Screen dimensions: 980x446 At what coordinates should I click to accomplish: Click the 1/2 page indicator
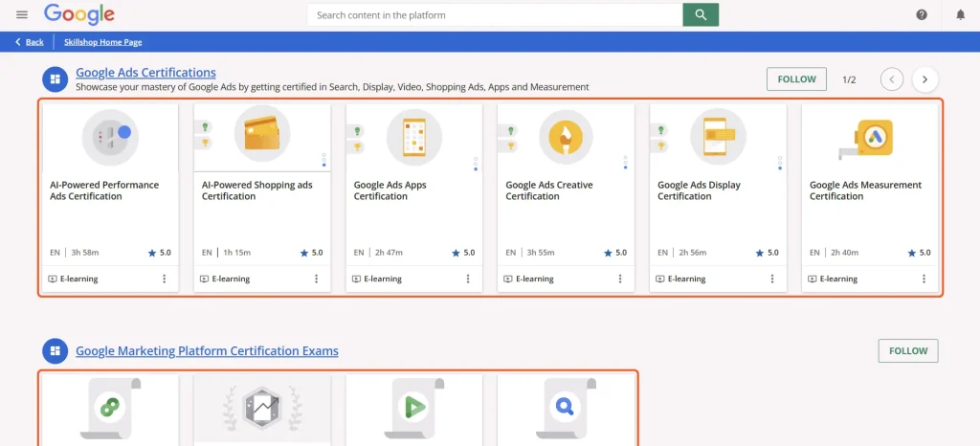tap(849, 79)
